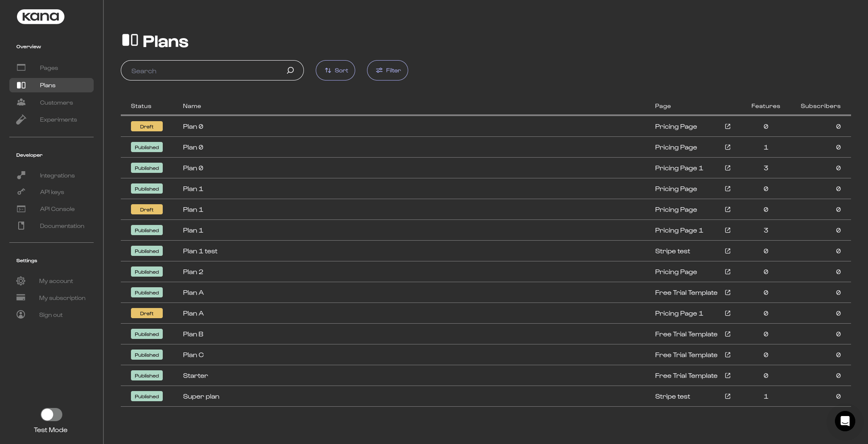The image size is (868, 444).
Task: Click the Integrations icon in sidebar
Action: tap(21, 175)
